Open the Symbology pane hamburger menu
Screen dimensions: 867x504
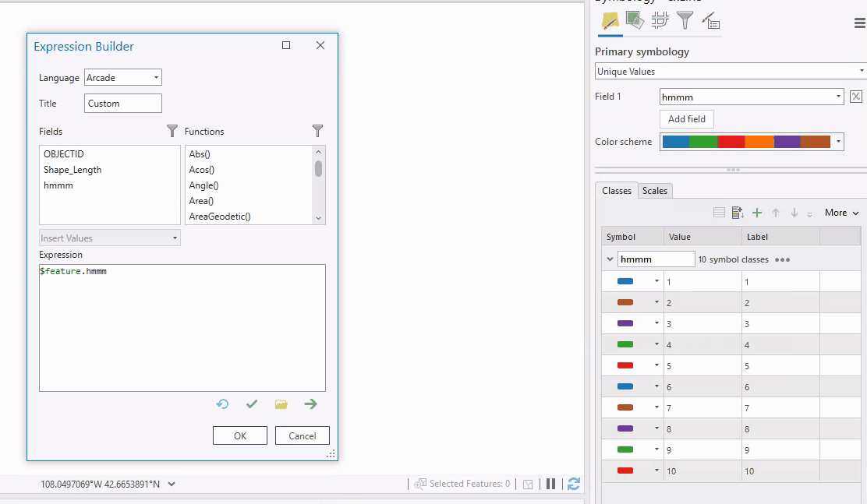click(x=860, y=23)
